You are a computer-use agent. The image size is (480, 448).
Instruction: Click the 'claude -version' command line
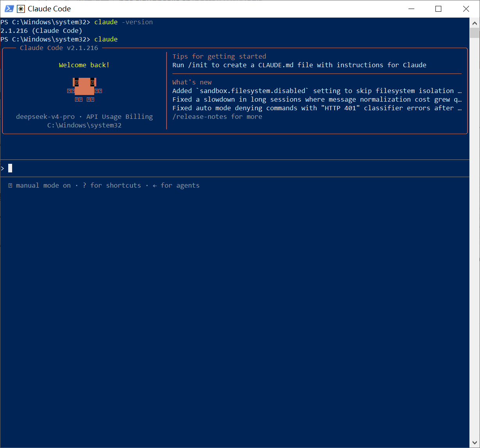point(77,22)
